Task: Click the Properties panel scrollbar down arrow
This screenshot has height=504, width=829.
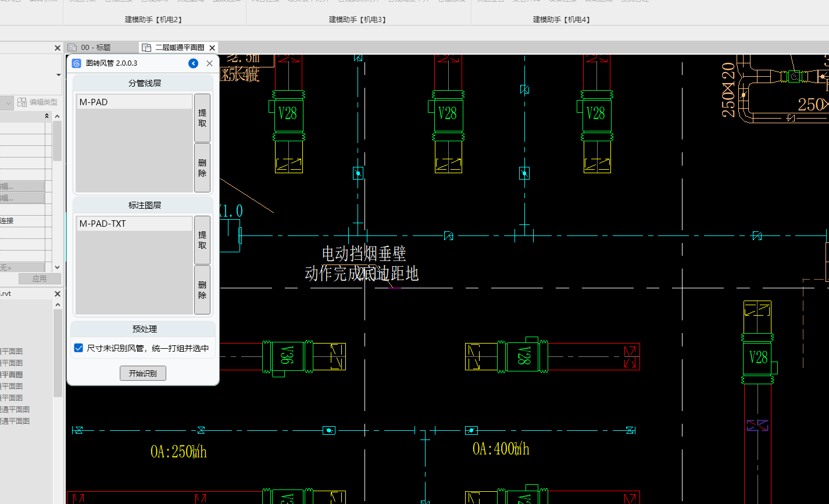Action: click(x=57, y=267)
